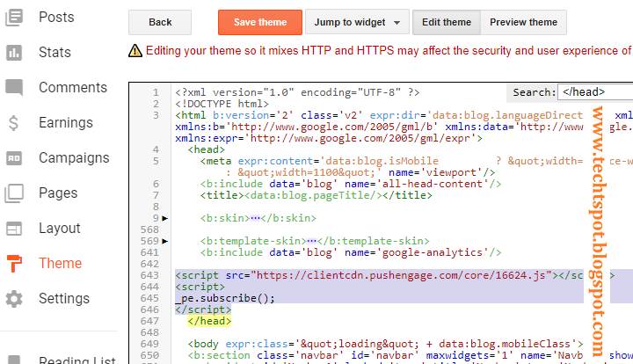Click line number 647 in gutter
Viewport: 633px width, 364px height.
pyautogui.click(x=149, y=321)
